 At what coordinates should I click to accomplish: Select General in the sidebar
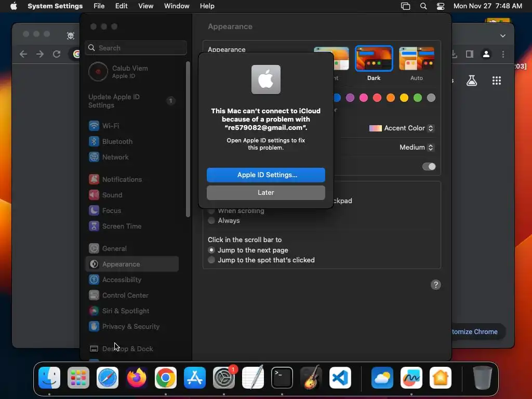pyautogui.click(x=132, y=249)
